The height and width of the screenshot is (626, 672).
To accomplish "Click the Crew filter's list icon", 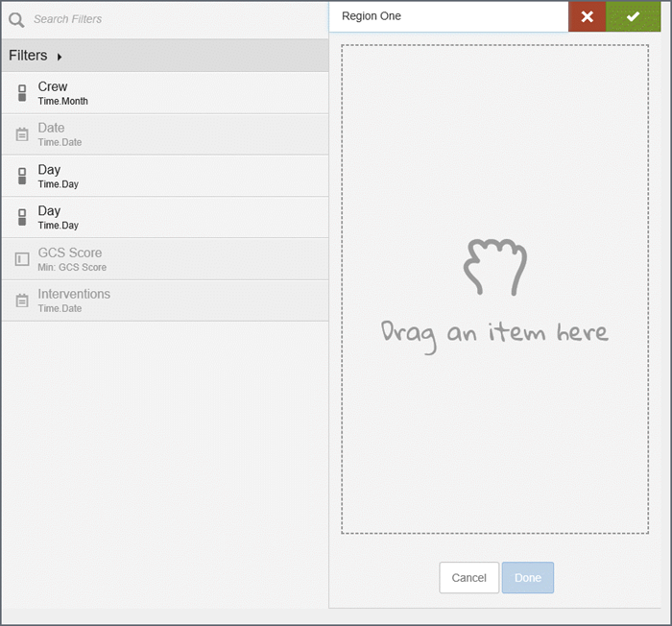I will [22, 93].
